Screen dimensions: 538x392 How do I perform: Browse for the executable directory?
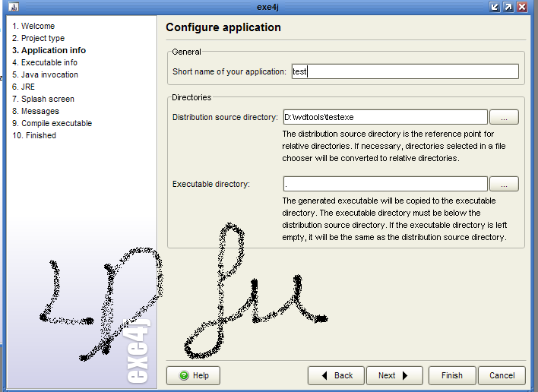pos(504,184)
